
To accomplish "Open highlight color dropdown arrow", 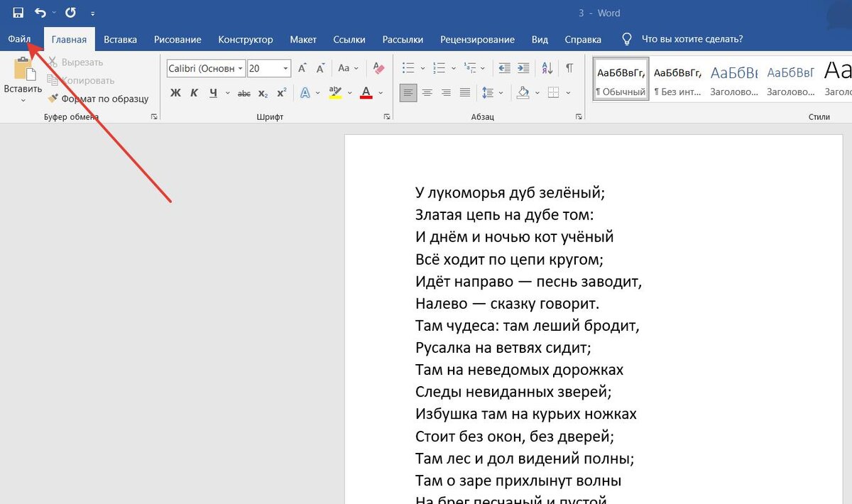I will coord(350,93).
